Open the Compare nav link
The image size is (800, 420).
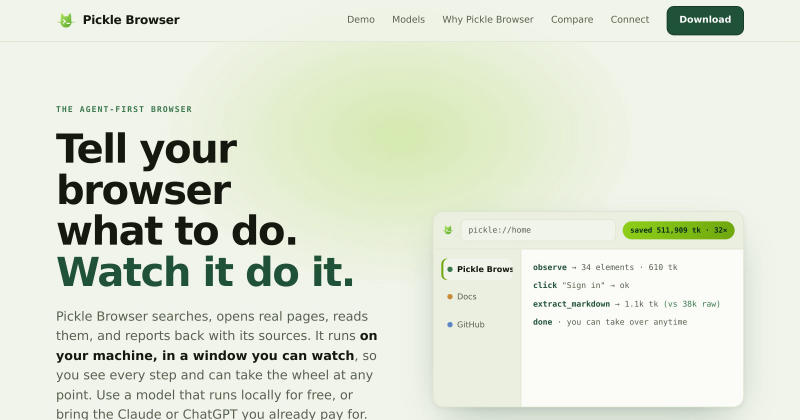pos(572,19)
